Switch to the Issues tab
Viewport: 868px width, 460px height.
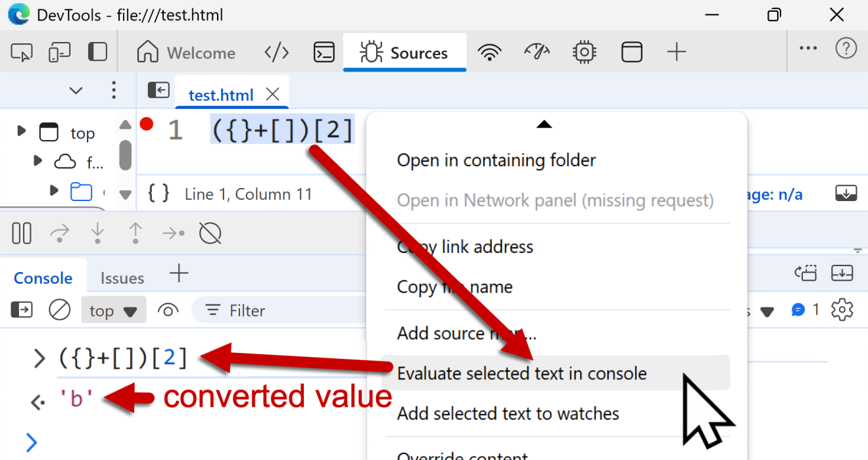pos(122,277)
